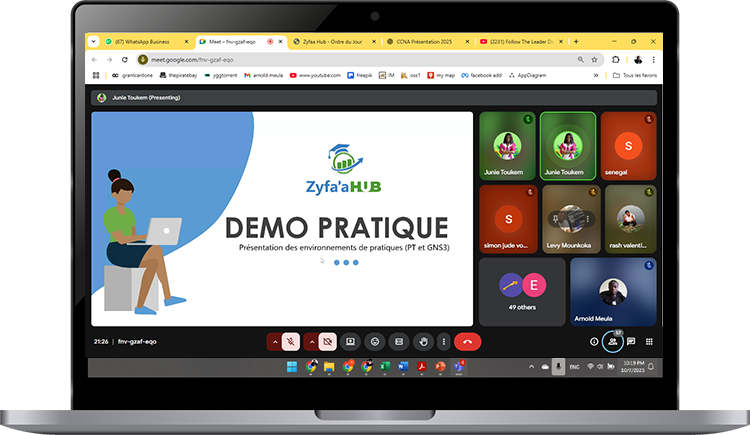
Task: Toggle raise hand in the meeting
Action: click(422, 341)
